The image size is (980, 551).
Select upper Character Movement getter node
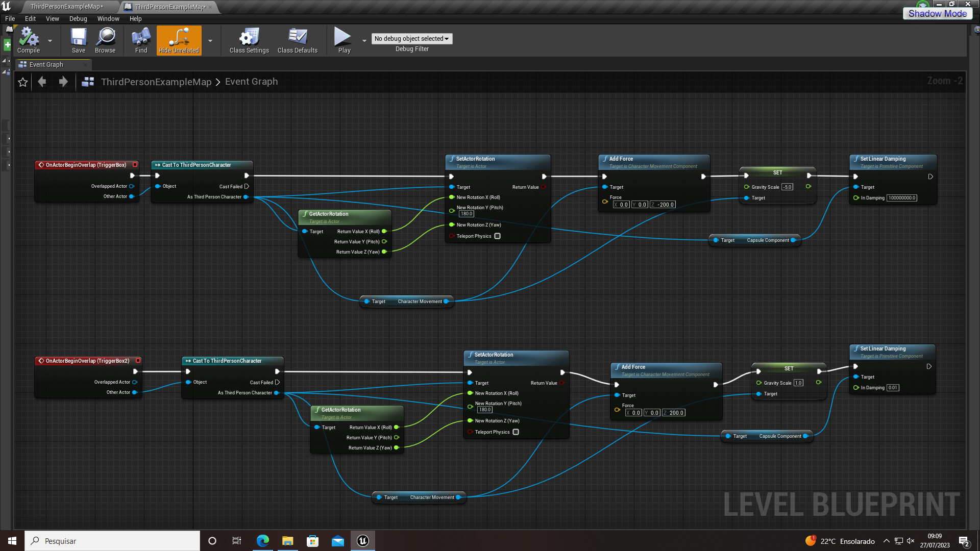(x=407, y=302)
